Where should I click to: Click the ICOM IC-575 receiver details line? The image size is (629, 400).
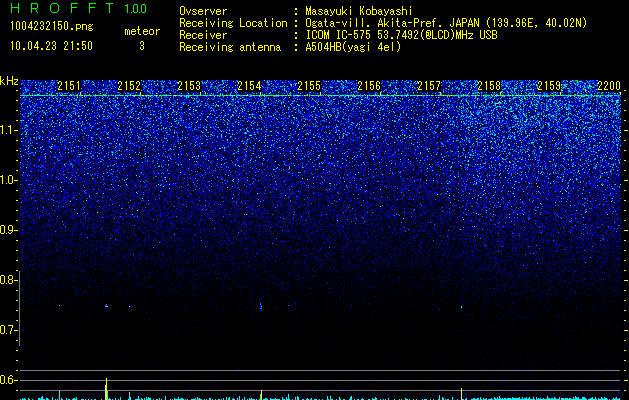click(x=401, y=35)
